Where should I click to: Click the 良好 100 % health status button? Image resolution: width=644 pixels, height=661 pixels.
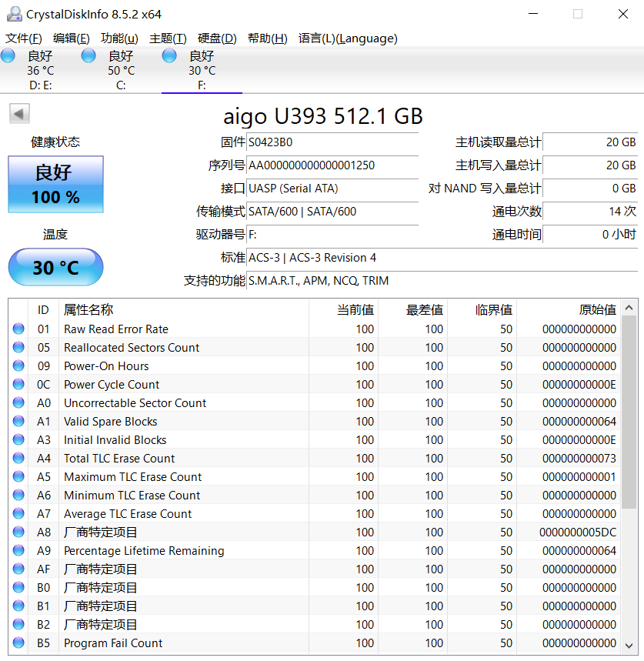pyautogui.click(x=55, y=184)
